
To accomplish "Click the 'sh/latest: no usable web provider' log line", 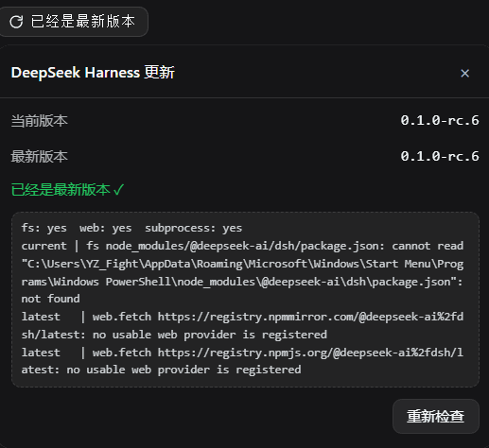I will coord(174,335).
